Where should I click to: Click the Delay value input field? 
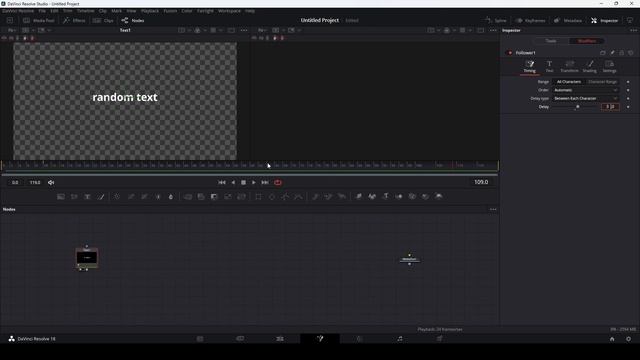610,107
